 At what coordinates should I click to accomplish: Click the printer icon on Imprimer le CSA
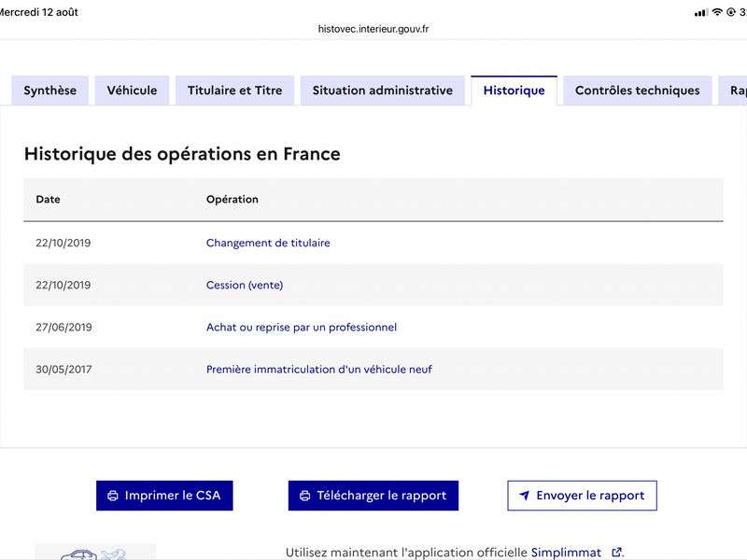(x=113, y=496)
